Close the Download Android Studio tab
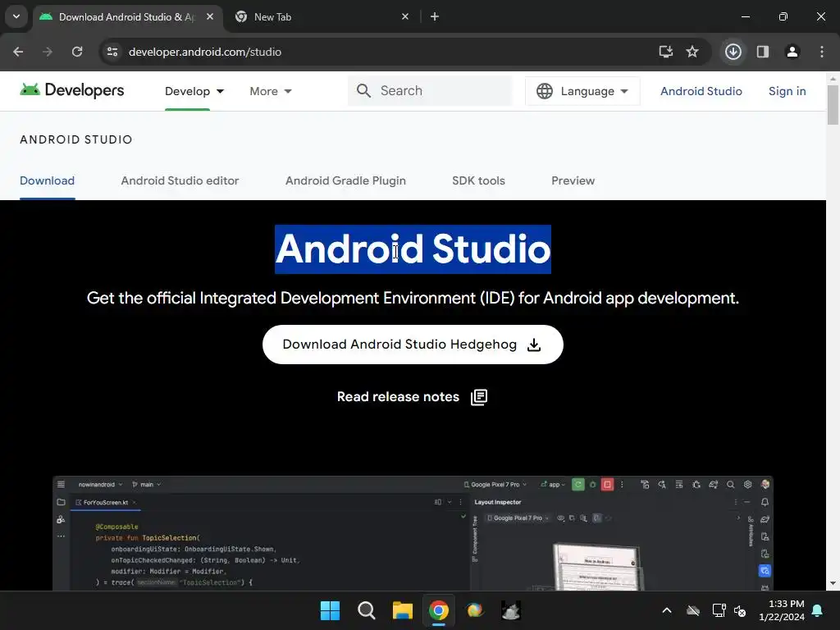 [210, 16]
